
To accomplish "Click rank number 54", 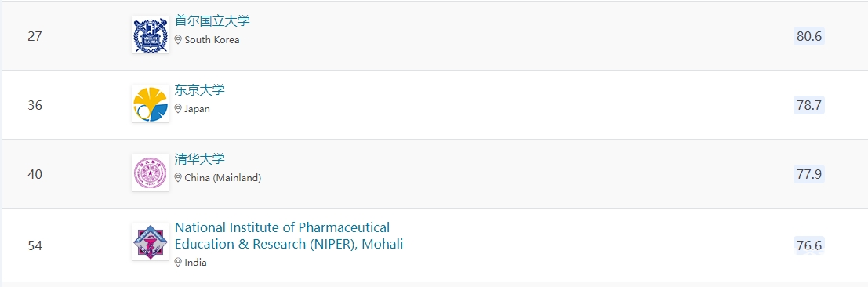I will click(35, 245).
